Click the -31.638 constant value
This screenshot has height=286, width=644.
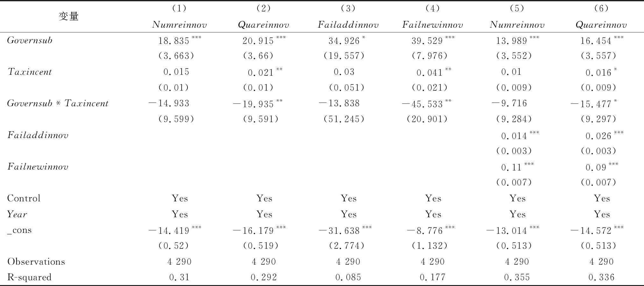pos(339,230)
